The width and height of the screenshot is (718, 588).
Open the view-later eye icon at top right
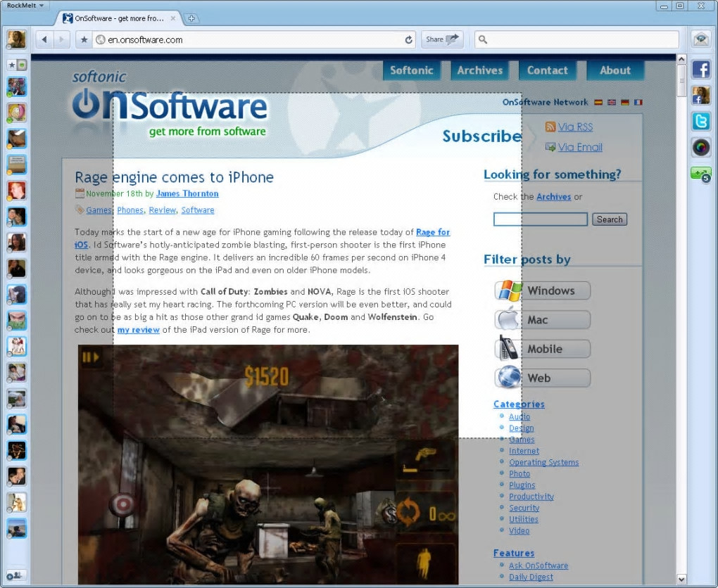click(x=700, y=39)
